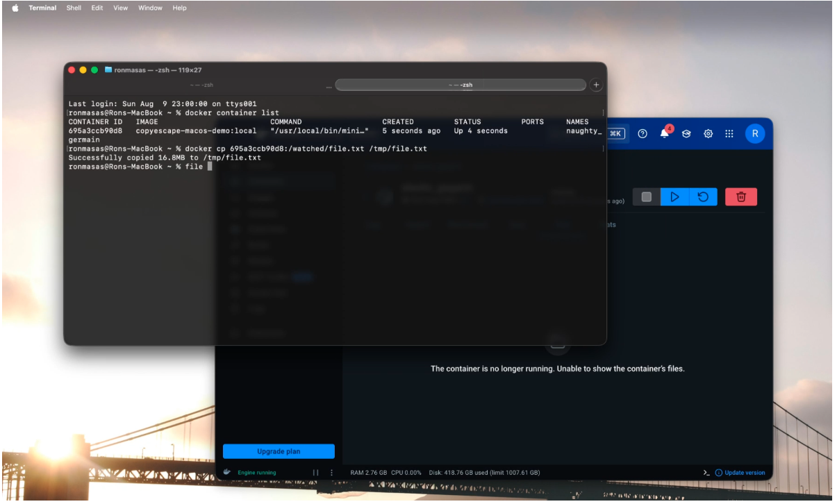Click the Disk 418.76 GB used entry
Image resolution: width=837 pixels, height=504 pixels.
tap(484, 473)
